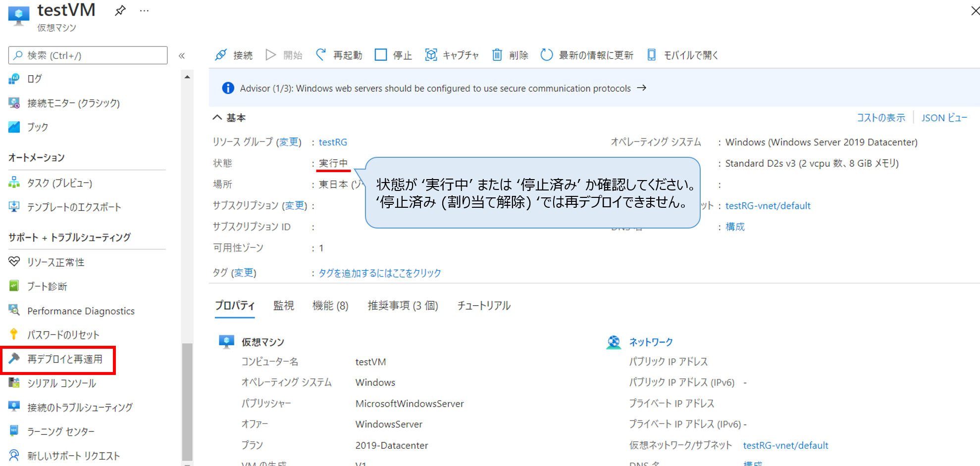This screenshot has height=466, width=980.
Task: Click the 2019-Datacenter plan value
Action: point(391,445)
